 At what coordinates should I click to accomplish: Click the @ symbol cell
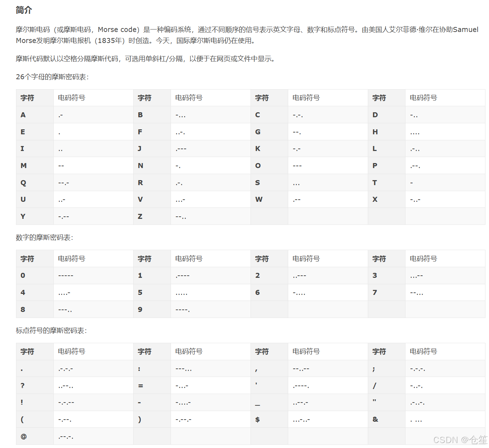pos(35,436)
